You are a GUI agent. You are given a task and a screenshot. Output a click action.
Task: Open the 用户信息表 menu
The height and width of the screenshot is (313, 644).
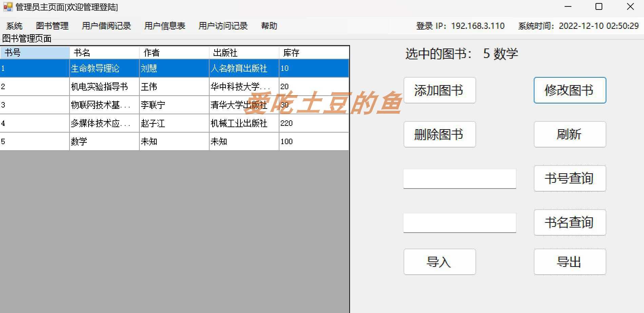point(164,26)
